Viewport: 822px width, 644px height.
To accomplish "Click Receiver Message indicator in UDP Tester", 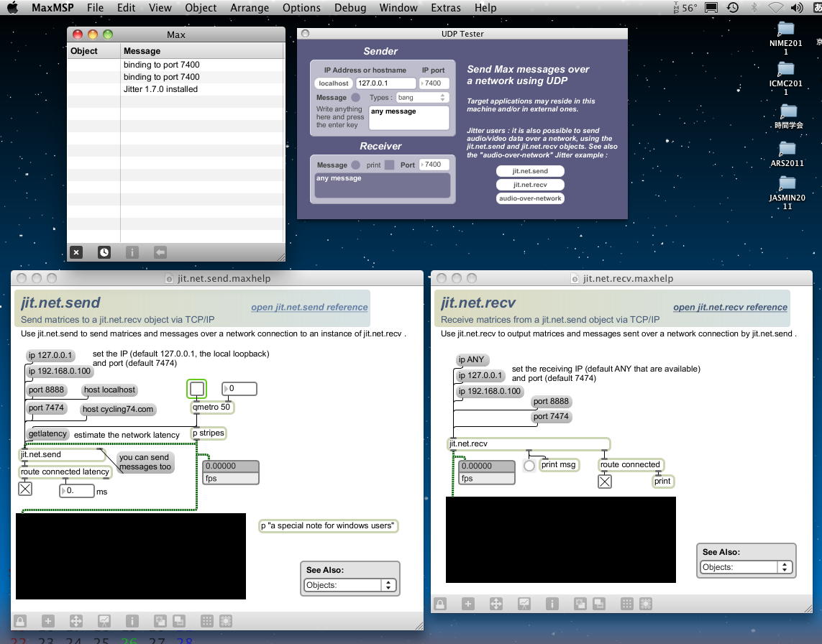I will pyautogui.click(x=355, y=165).
